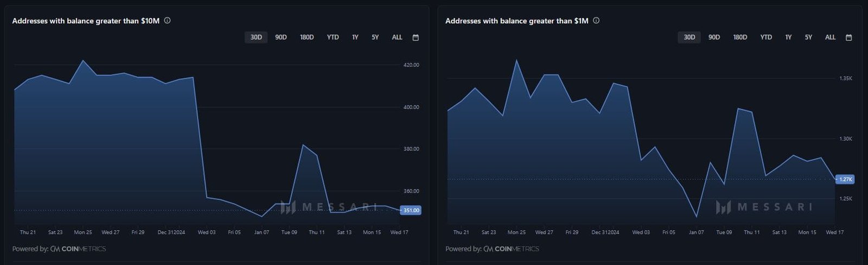
Task: Click 'Dec 312024' date in $1M chart
Action: pyautogui.click(x=605, y=232)
